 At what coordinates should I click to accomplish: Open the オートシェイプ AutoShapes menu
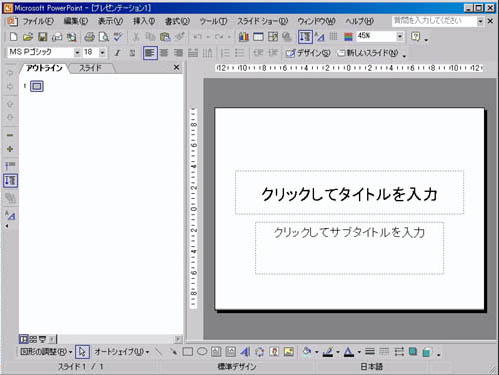click(x=122, y=352)
